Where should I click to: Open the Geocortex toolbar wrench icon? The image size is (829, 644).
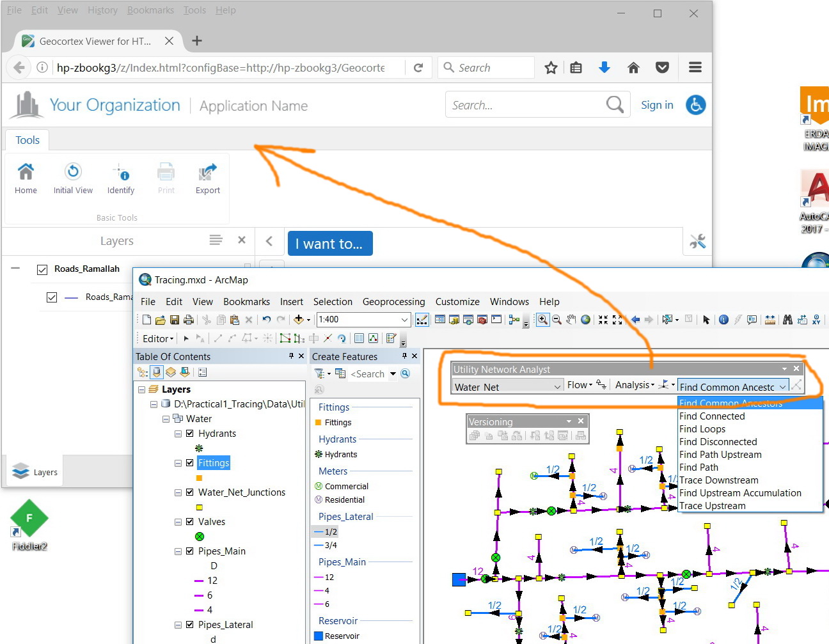coord(698,242)
